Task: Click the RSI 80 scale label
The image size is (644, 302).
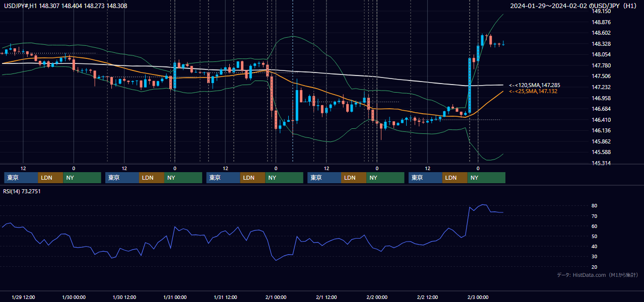Action: click(x=595, y=206)
